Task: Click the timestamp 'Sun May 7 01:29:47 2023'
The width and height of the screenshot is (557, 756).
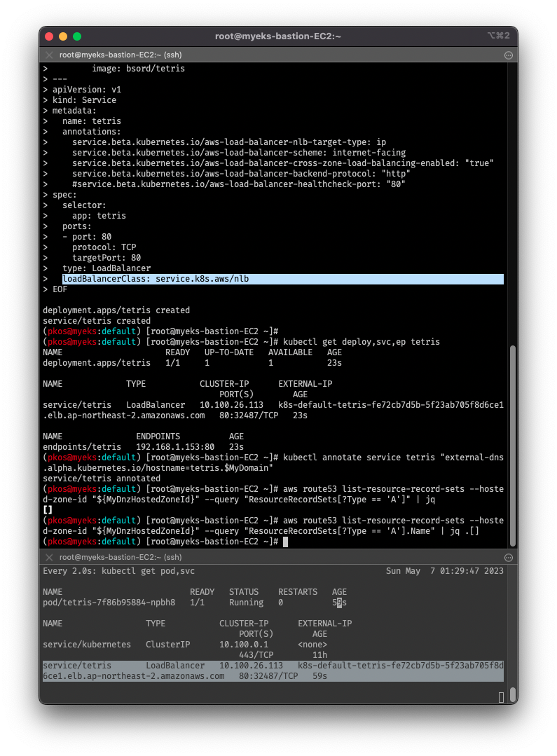Action: tap(445, 571)
